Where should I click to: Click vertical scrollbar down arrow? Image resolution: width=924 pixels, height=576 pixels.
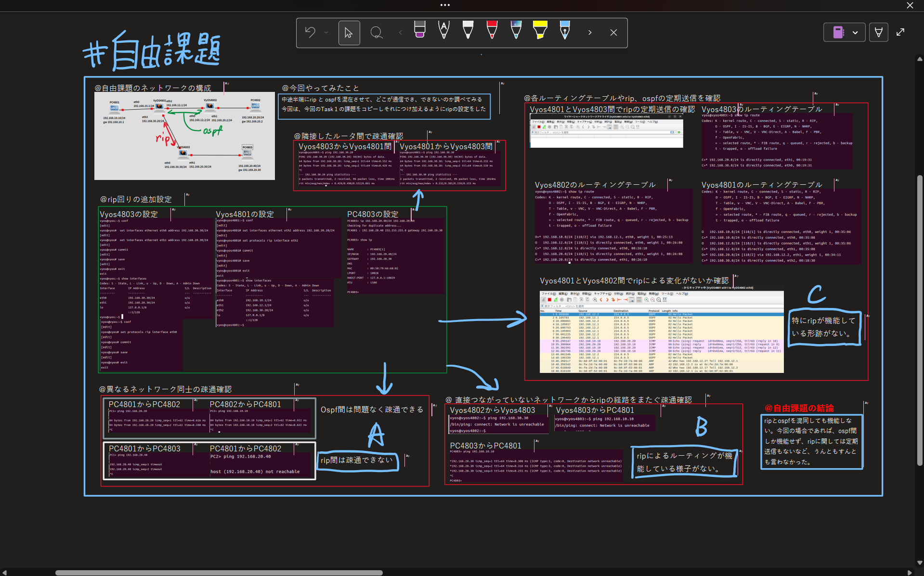click(x=920, y=562)
